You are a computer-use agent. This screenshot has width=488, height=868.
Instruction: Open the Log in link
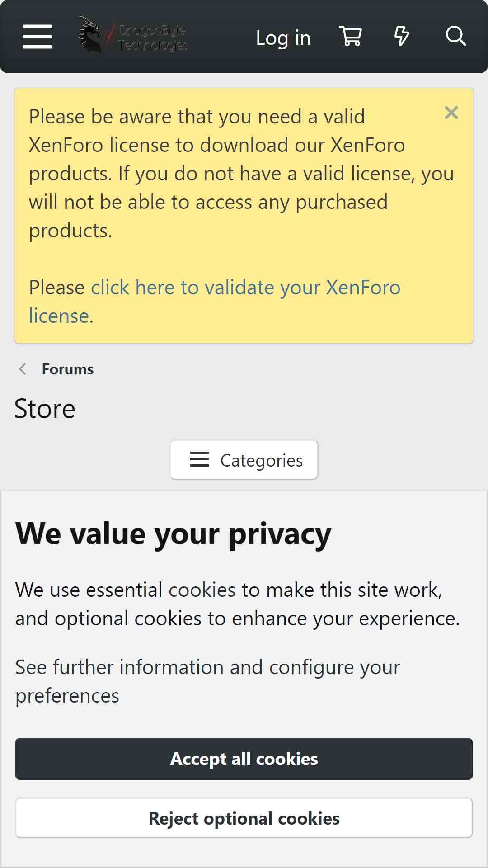[x=283, y=38]
